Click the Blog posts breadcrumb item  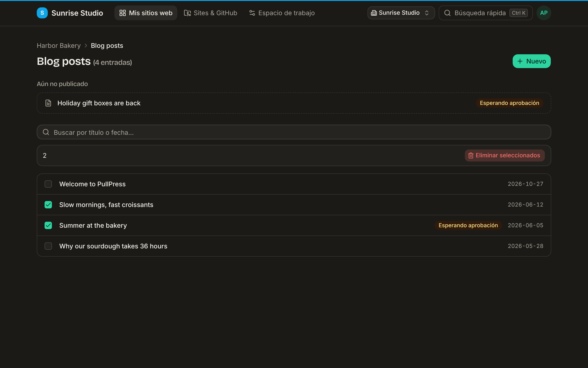coord(107,46)
